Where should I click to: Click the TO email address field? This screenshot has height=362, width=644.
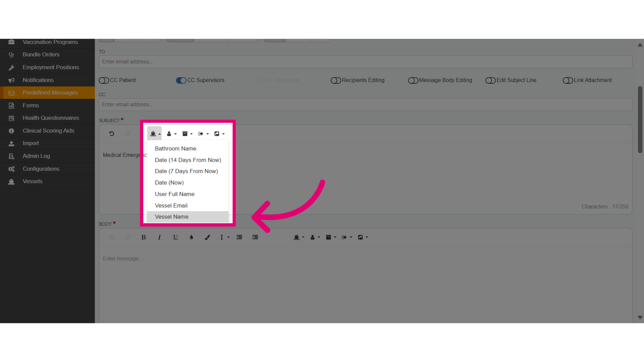click(x=366, y=62)
